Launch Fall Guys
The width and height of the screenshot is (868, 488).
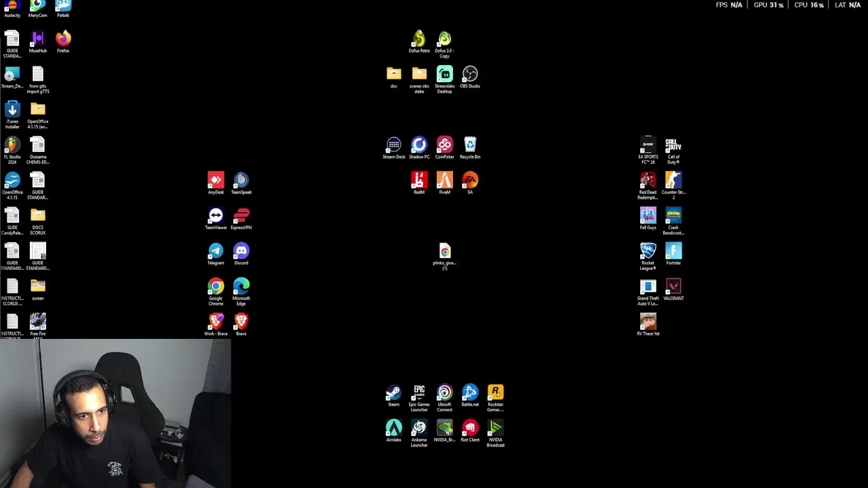tap(648, 218)
